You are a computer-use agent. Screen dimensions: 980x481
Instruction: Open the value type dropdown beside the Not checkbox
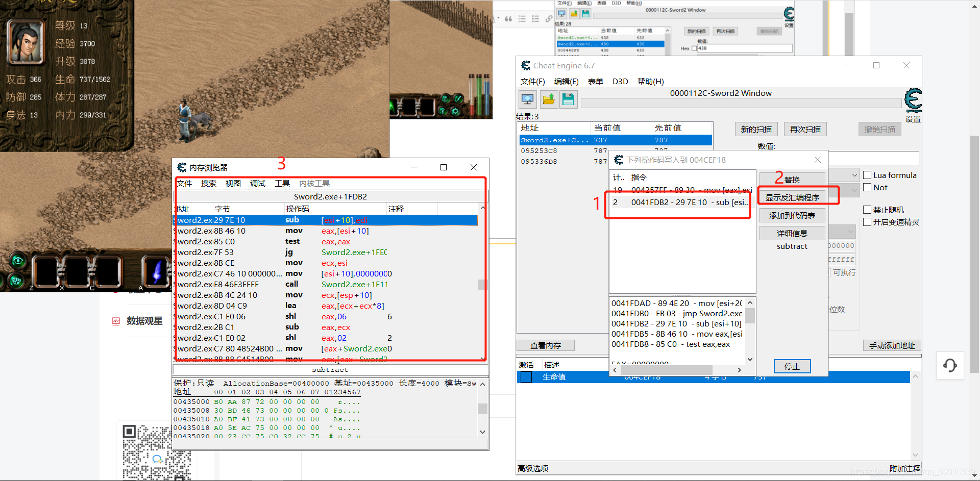pyautogui.click(x=844, y=190)
